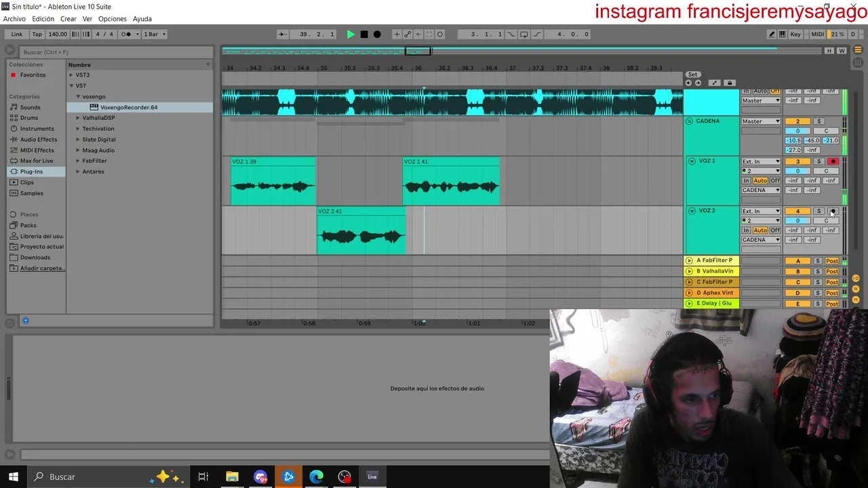The width and height of the screenshot is (868, 488).
Task: Toggle Computer MIDI Keyboard icon
Action: [783, 34]
